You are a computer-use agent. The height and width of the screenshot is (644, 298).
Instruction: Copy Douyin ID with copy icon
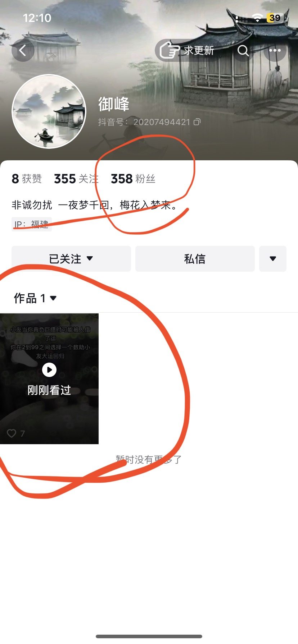(x=197, y=122)
